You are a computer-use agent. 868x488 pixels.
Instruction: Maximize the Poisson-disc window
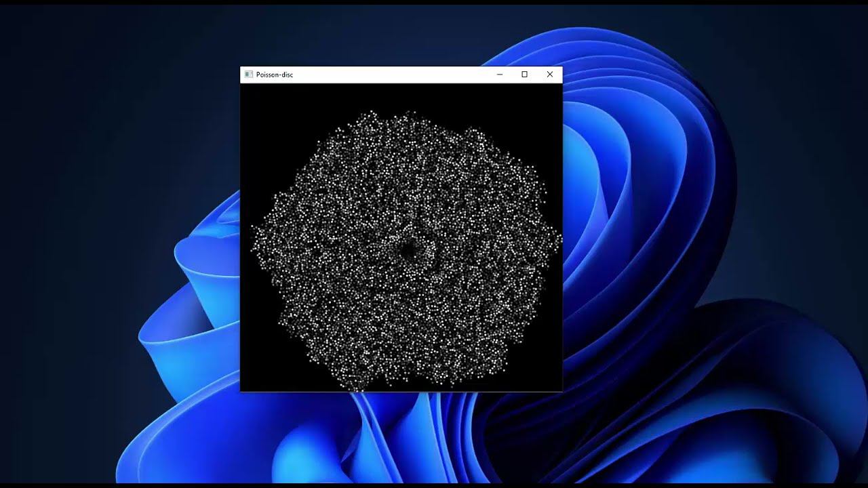tap(524, 75)
